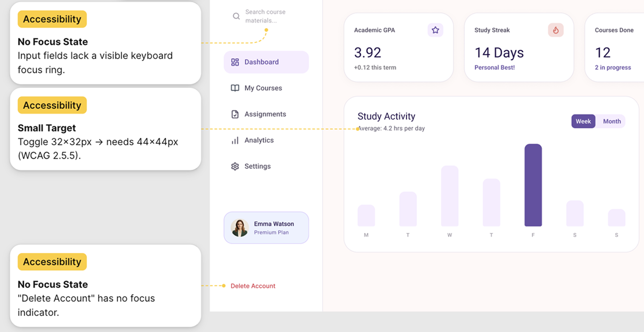Click the 2 in progress text
This screenshot has height=332, width=644.
tap(613, 67)
